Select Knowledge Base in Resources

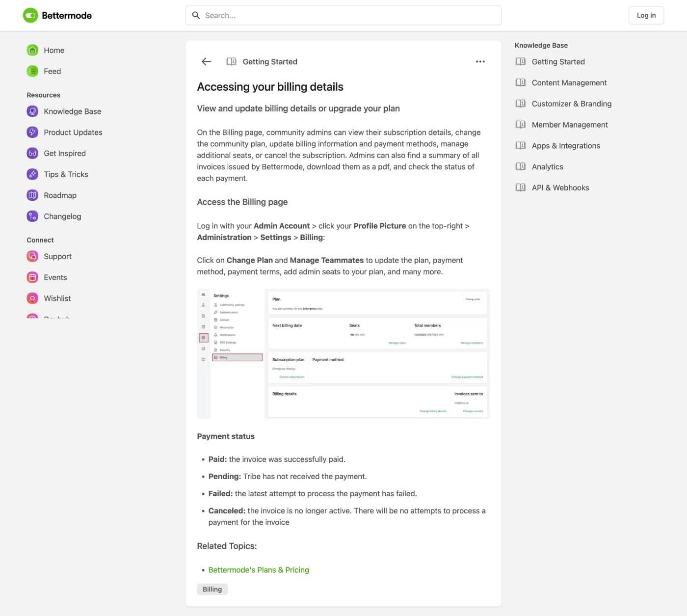point(73,111)
